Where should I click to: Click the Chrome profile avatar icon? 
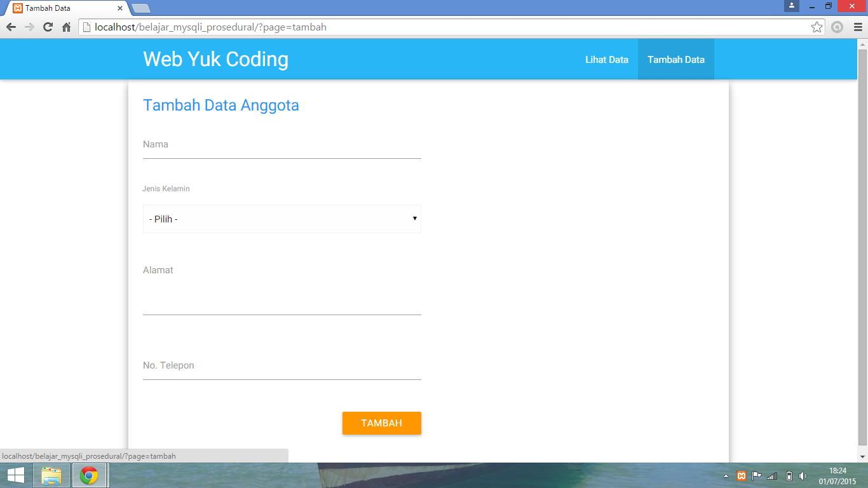tap(791, 6)
